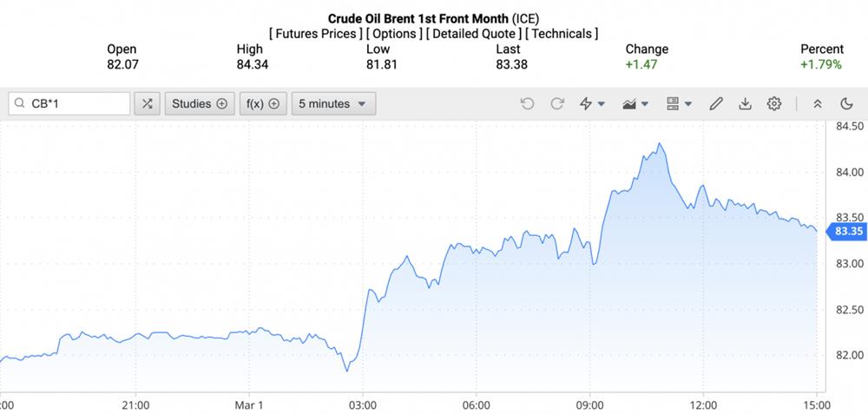The width and height of the screenshot is (868, 414).
Task: Go to the Options page
Action: 395,34
